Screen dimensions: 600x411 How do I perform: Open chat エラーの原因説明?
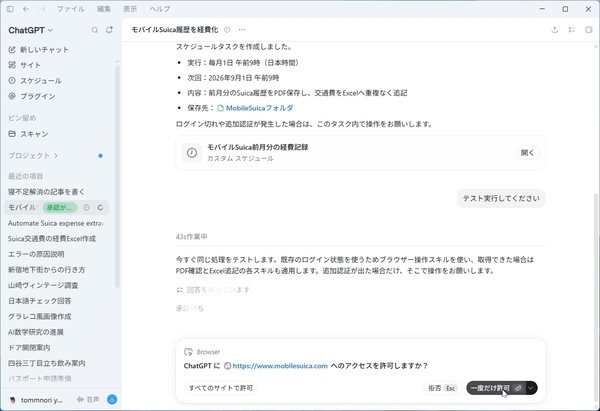coord(36,254)
